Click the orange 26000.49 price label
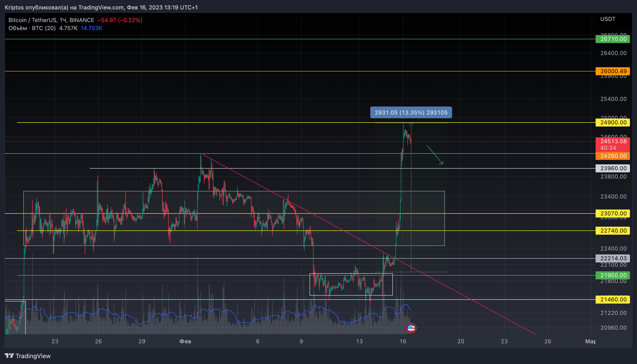 pyautogui.click(x=613, y=71)
